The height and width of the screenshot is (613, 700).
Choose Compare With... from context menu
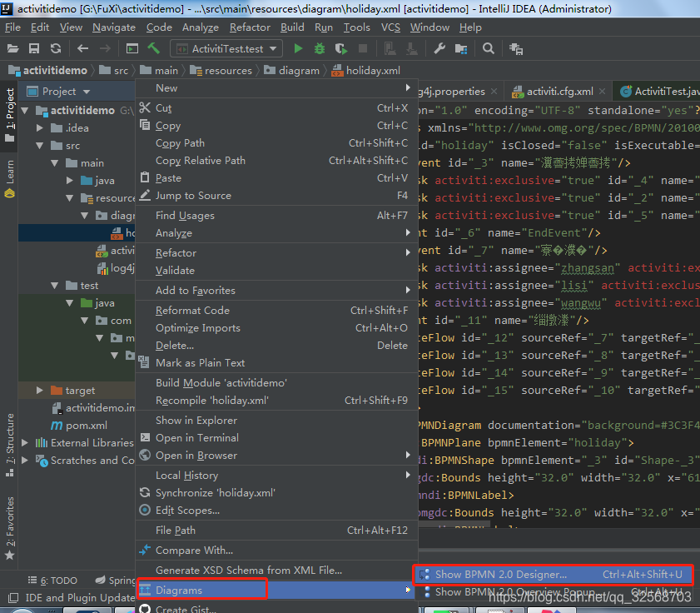pos(277,551)
